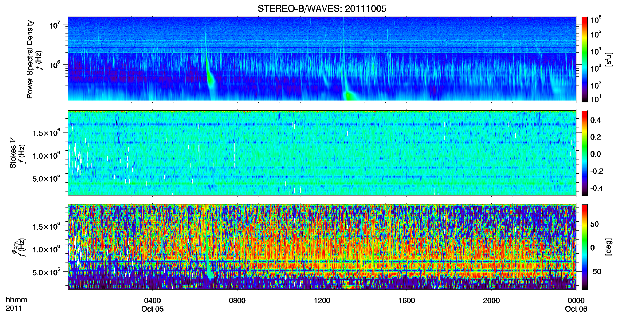Viewport: 644px width, 332px height.
Task: Select the 0800 time tick label
Action: (x=237, y=301)
